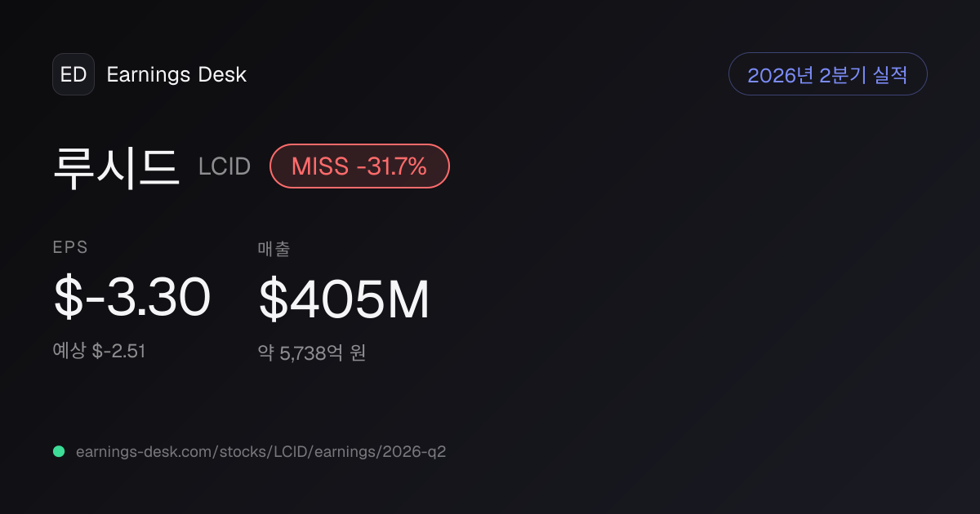
Task: Select the $405M revenue figure
Action: (x=344, y=299)
